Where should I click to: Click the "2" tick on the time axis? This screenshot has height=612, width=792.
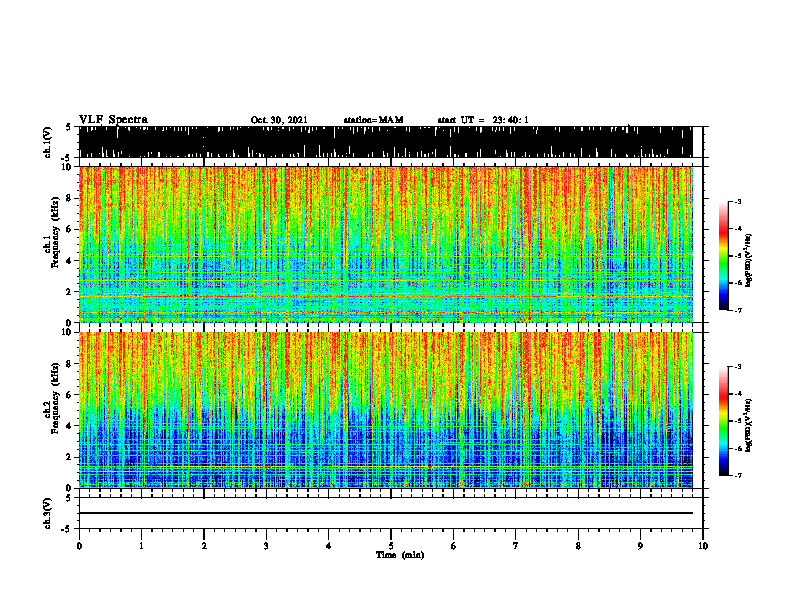[204, 546]
